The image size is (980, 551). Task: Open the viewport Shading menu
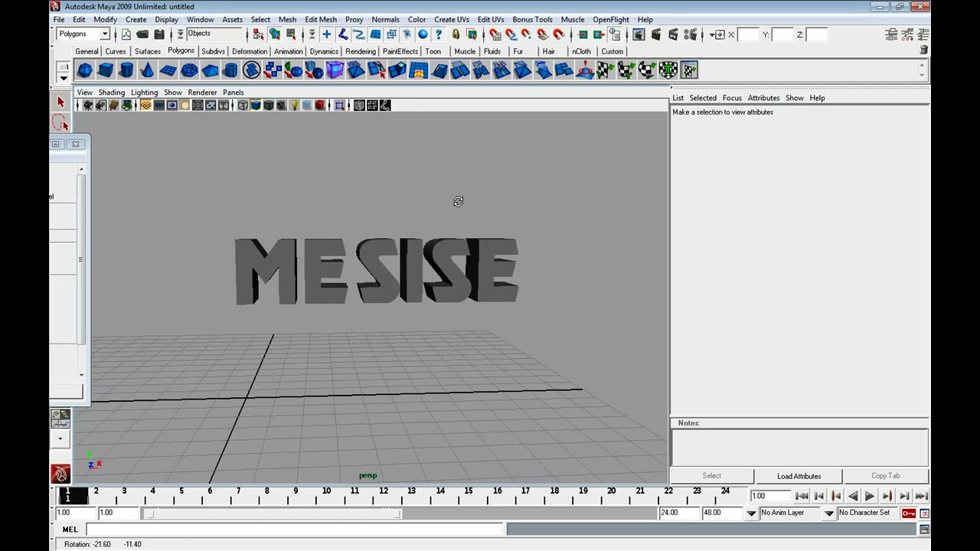[x=111, y=93]
